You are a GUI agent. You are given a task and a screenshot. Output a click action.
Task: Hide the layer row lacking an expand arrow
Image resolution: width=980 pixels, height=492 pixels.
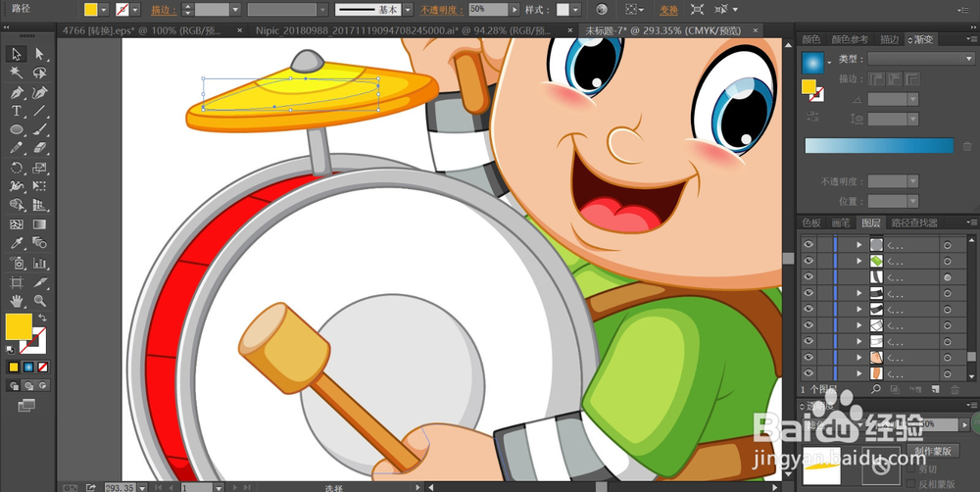(x=808, y=277)
